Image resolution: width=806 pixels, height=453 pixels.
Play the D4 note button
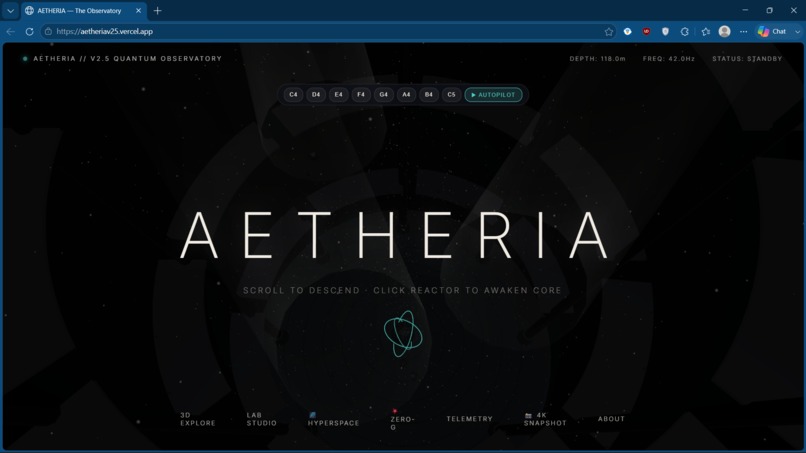click(x=316, y=95)
